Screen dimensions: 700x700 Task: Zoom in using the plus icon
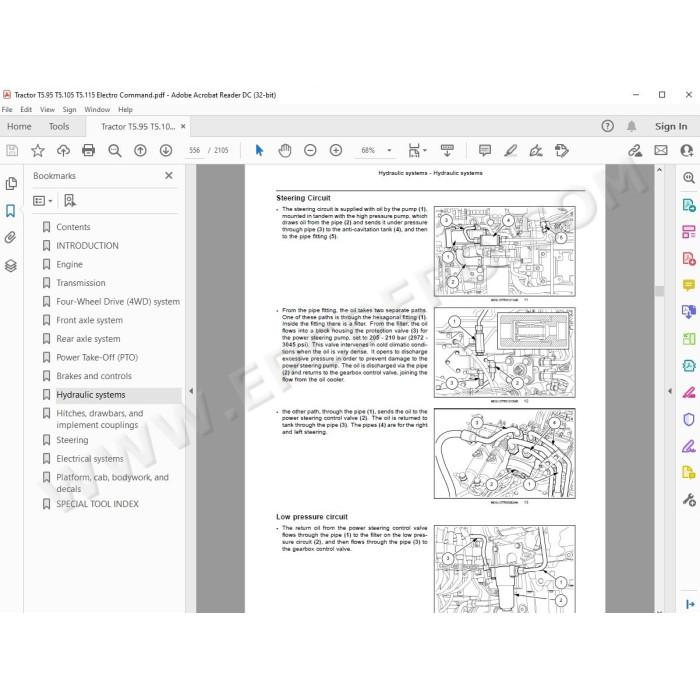pos(336,150)
